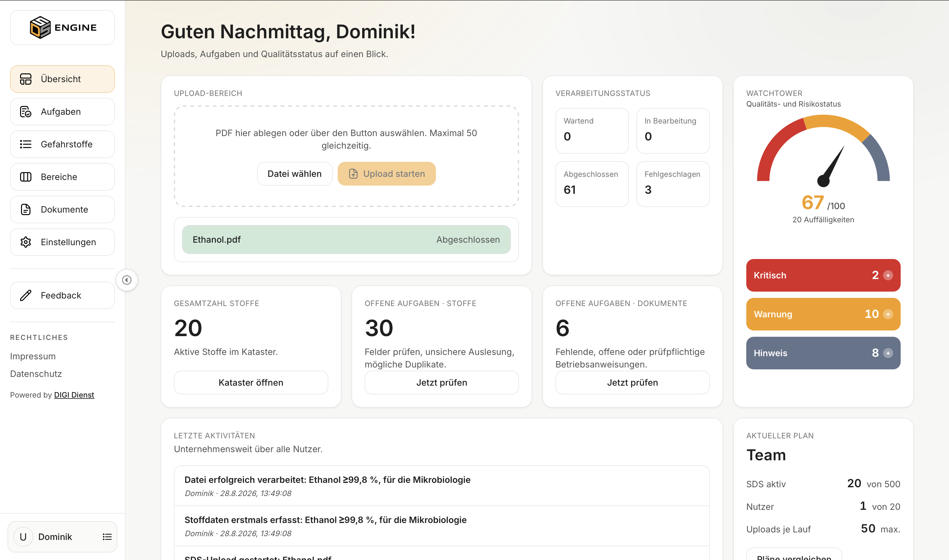Click Nutzer '1 von 20' value
This screenshot has height=560, width=949.
click(880, 506)
